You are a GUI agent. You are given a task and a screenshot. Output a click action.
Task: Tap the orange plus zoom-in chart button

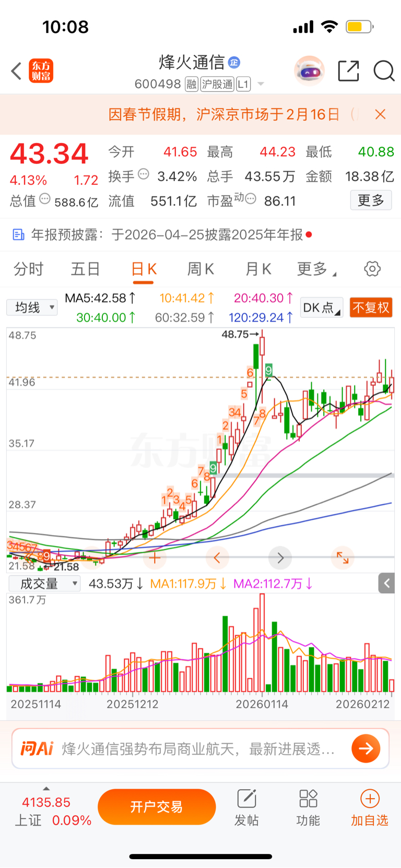click(154, 558)
